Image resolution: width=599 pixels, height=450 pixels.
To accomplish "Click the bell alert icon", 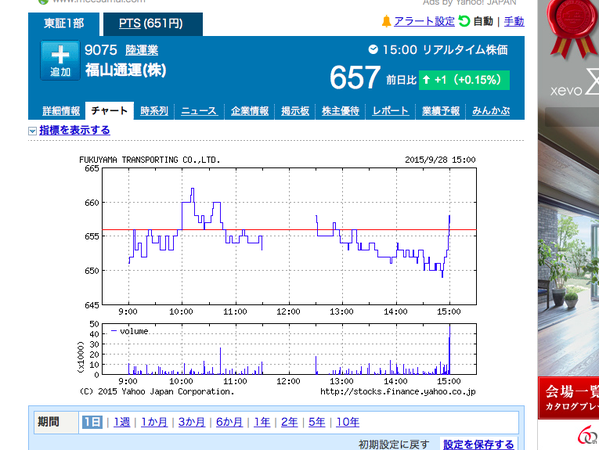I will [386, 21].
